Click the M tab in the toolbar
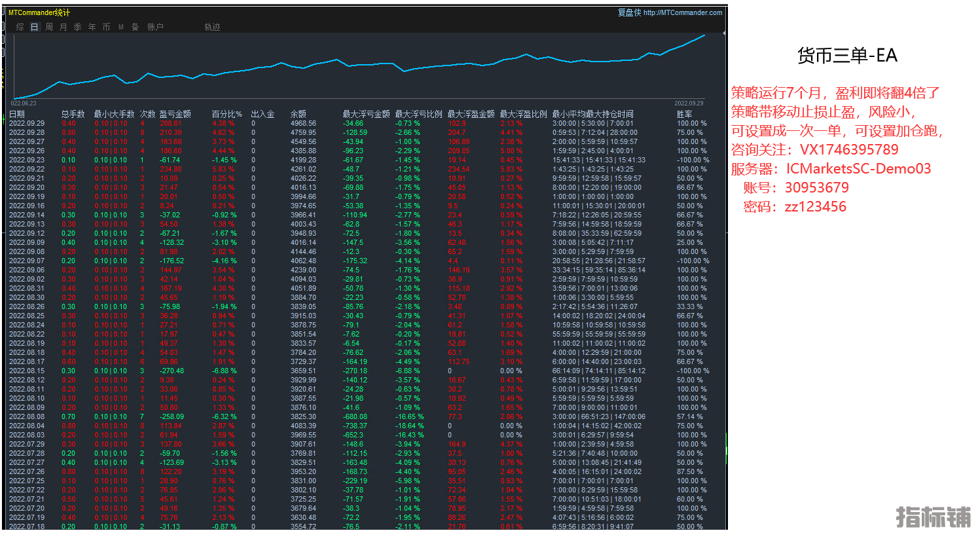Viewport: 980px width, 533px height. coord(121,27)
